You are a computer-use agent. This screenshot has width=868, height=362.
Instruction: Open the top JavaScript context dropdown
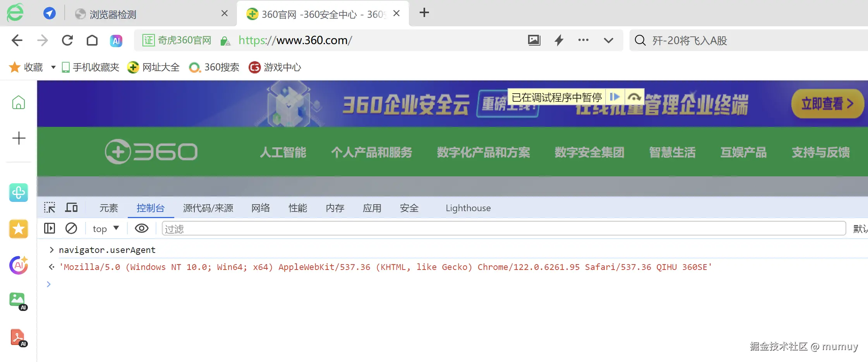pyautogui.click(x=106, y=229)
